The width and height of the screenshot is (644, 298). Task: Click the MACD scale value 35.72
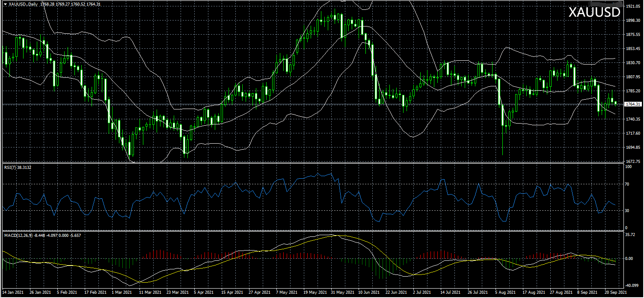click(630, 235)
